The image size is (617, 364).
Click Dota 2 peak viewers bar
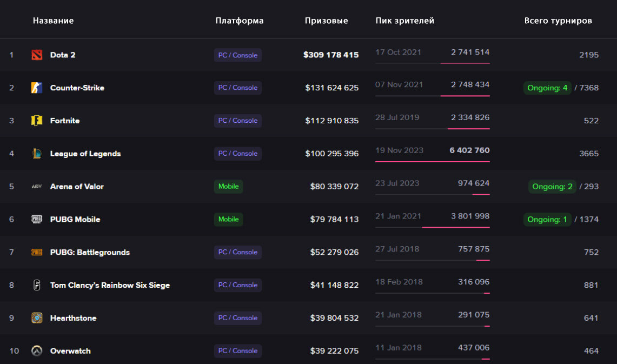[x=433, y=63]
